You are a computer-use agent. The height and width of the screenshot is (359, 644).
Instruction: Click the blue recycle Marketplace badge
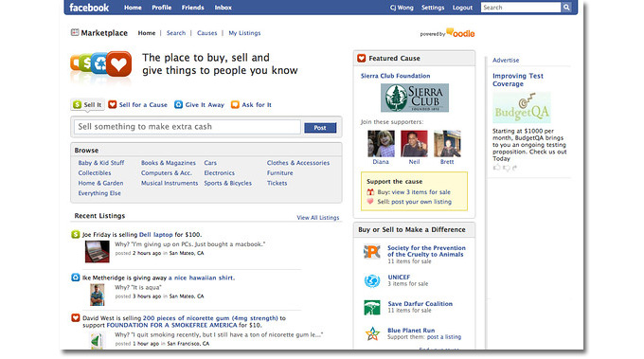(99, 63)
